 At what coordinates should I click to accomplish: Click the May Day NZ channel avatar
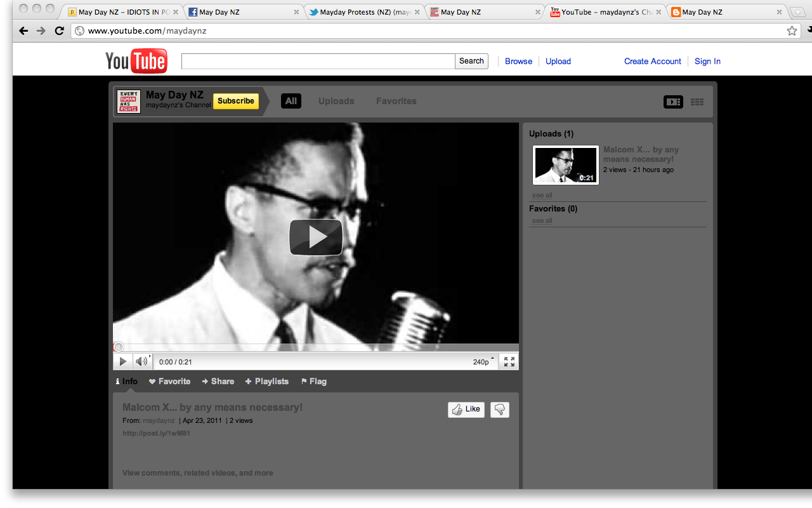(129, 102)
